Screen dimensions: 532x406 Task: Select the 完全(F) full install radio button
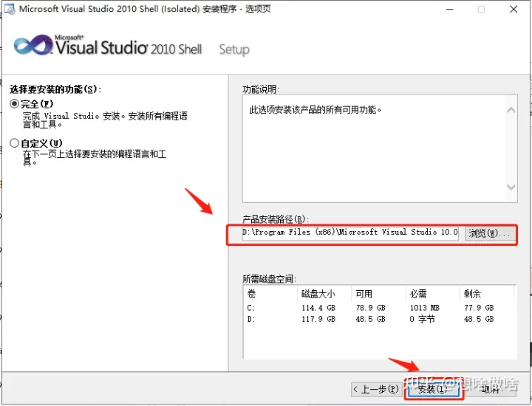(14, 103)
